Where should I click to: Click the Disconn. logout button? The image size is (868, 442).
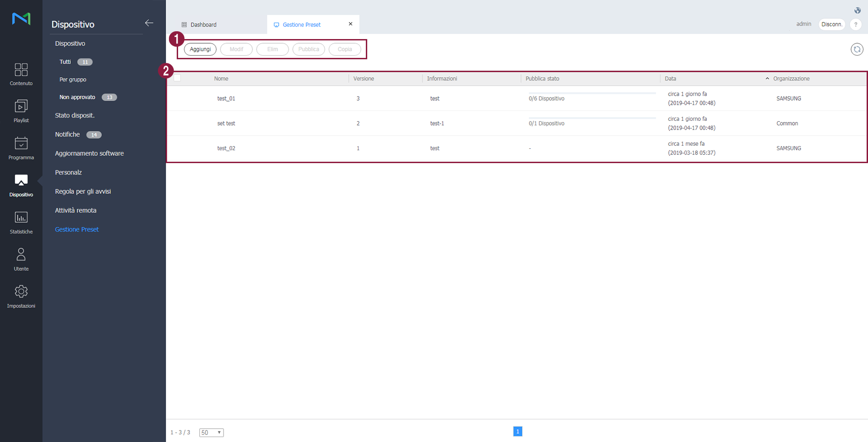click(x=832, y=24)
